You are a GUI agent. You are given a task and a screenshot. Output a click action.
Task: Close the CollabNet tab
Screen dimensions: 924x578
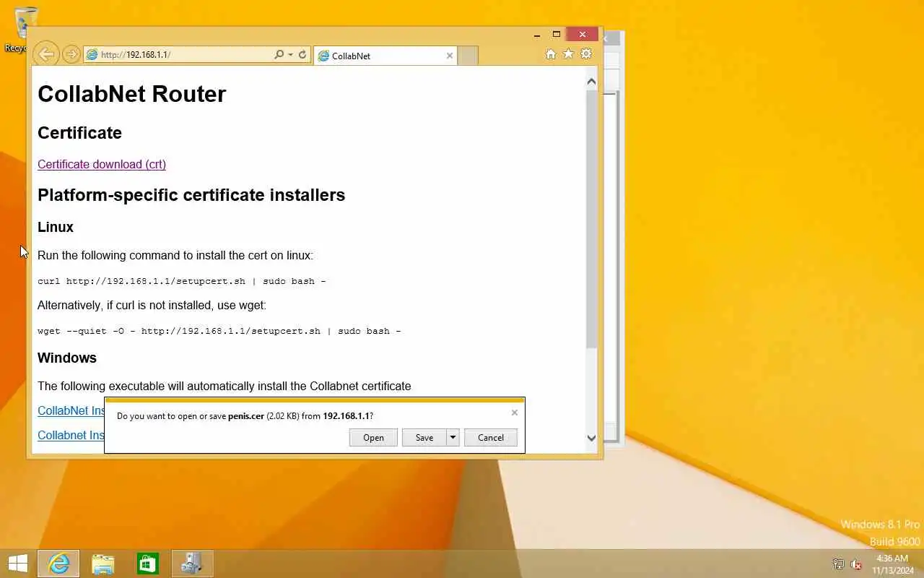450,56
